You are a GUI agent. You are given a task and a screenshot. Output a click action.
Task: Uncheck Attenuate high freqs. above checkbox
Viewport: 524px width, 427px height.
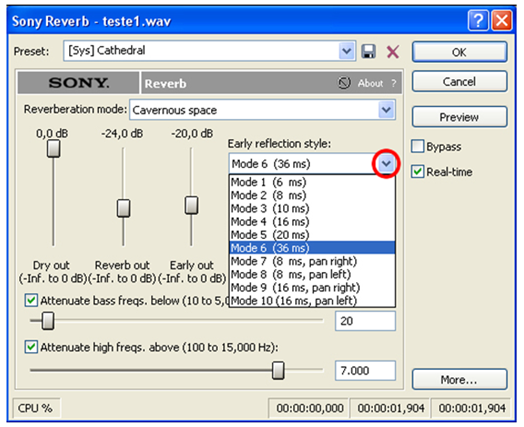click(31, 347)
